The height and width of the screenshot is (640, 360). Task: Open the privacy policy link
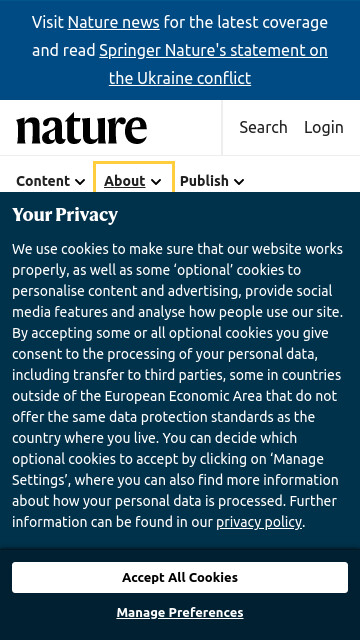[259, 522]
